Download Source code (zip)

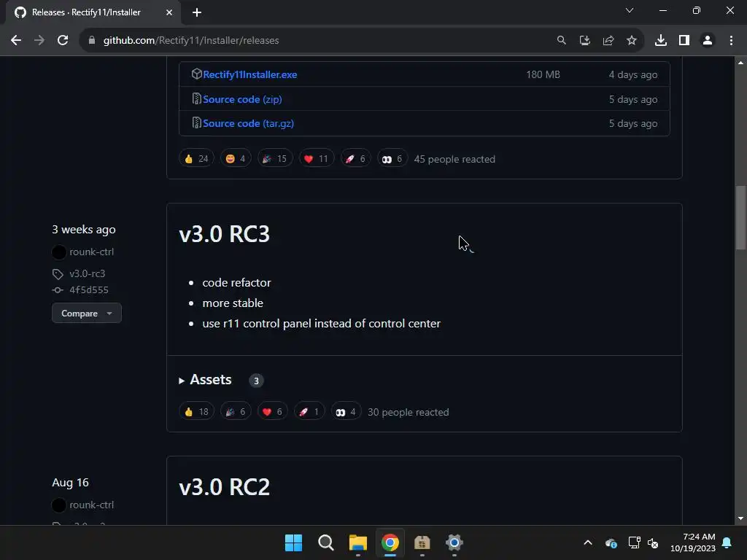tap(242, 99)
